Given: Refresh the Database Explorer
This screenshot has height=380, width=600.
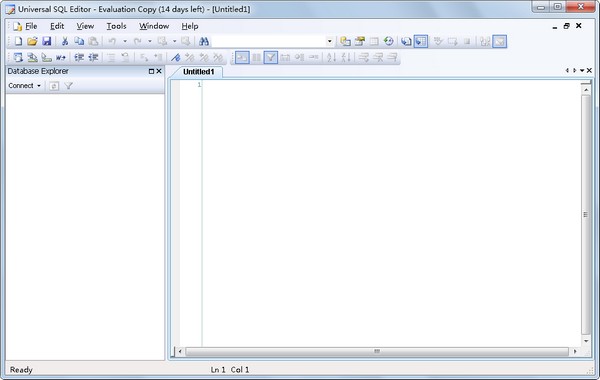Looking at the screenshot, I should (54, 86).
